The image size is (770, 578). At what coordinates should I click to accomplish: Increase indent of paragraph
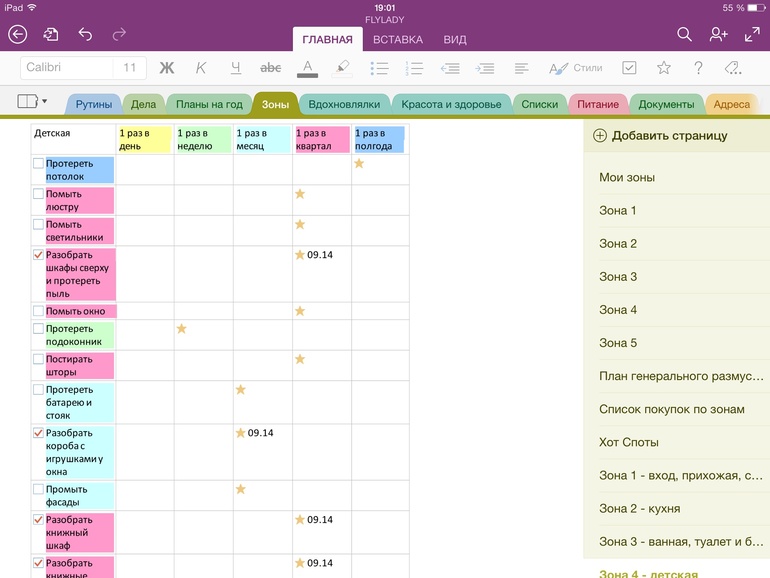click(x=486, y=68)
